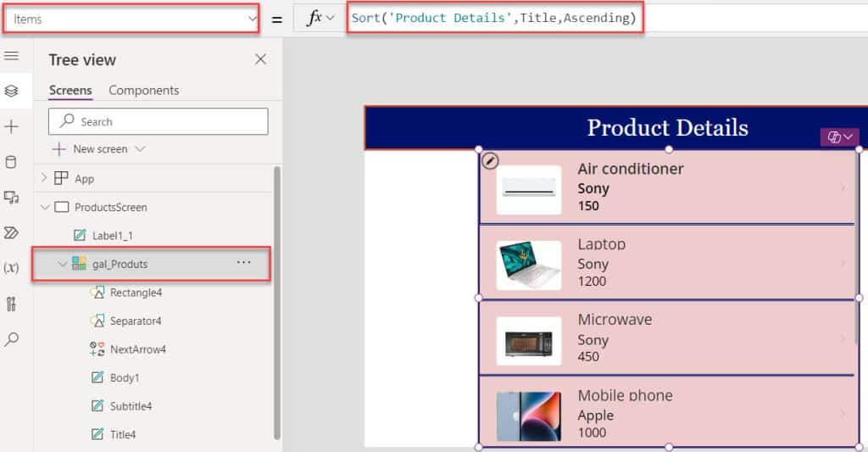Open the Variables (x) icon
The height and width of the screenshot is (452, 868).
(11, 268)
